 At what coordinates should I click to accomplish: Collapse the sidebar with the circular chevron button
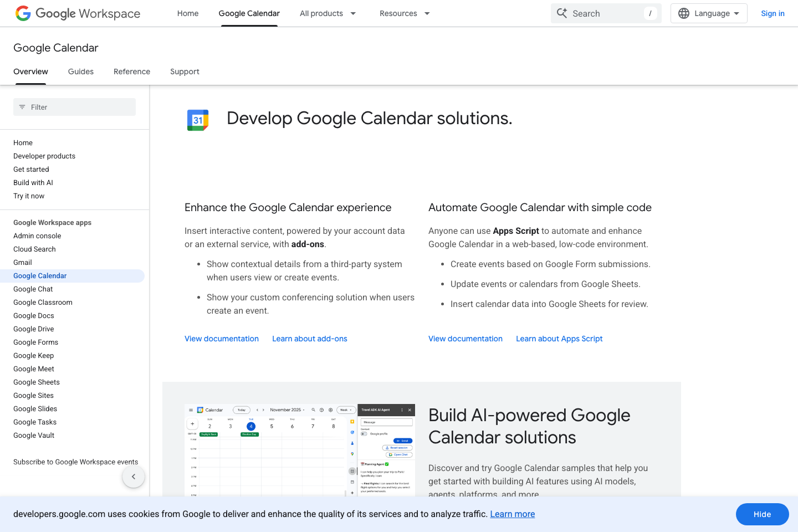133,476
